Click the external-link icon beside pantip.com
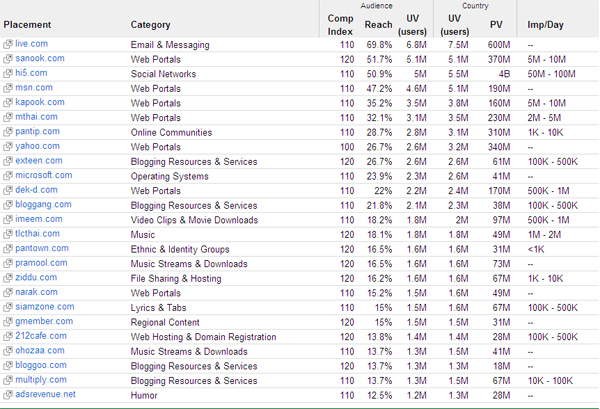 (8, 132)
